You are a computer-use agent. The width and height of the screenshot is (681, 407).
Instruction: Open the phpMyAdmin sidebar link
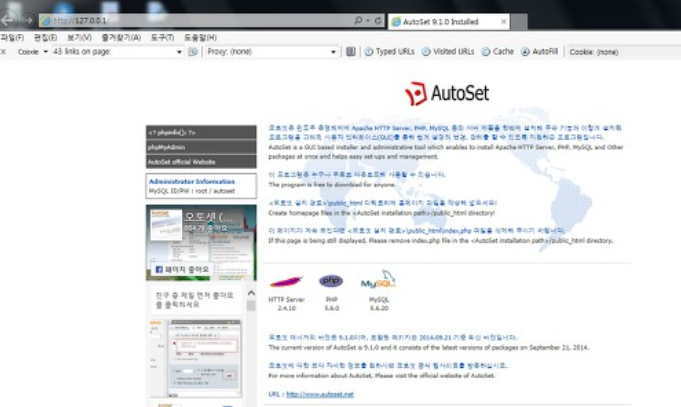pos(201,147)
